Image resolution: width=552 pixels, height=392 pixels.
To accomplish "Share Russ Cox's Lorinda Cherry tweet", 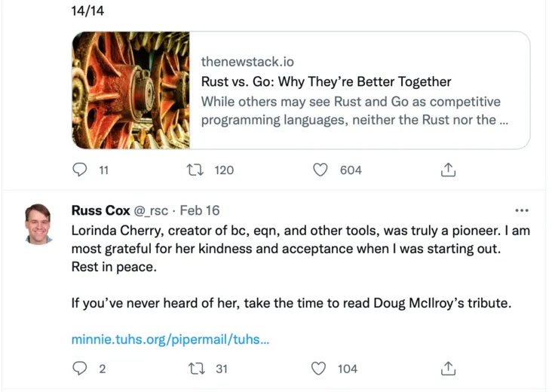I will 448,368.
